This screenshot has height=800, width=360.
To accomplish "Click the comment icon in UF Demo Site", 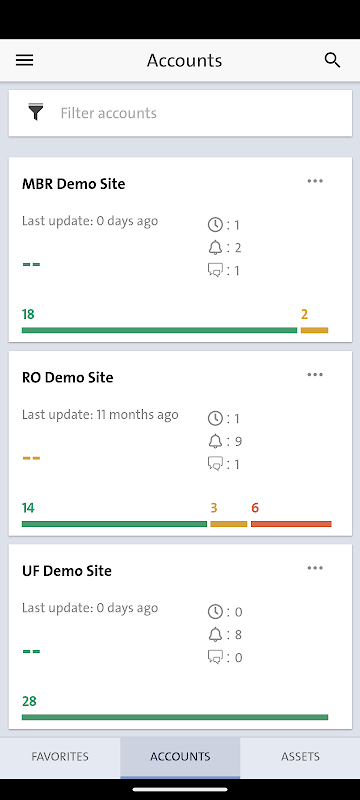I will (x=215, y=657).
